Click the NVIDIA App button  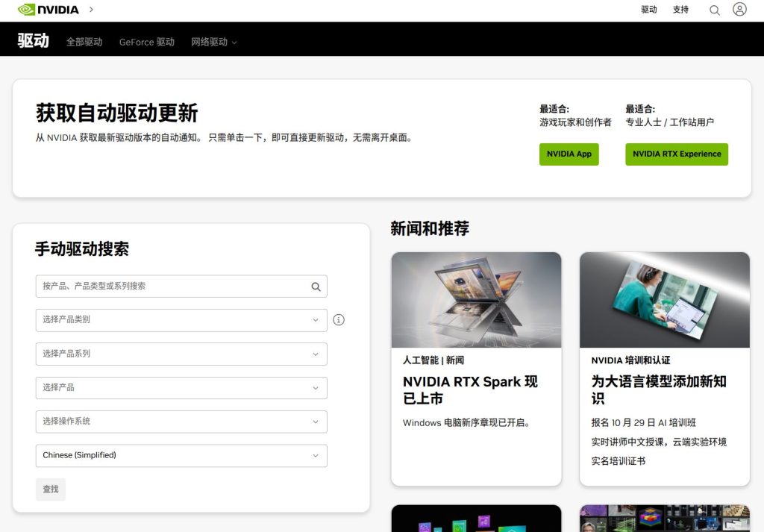569,154
